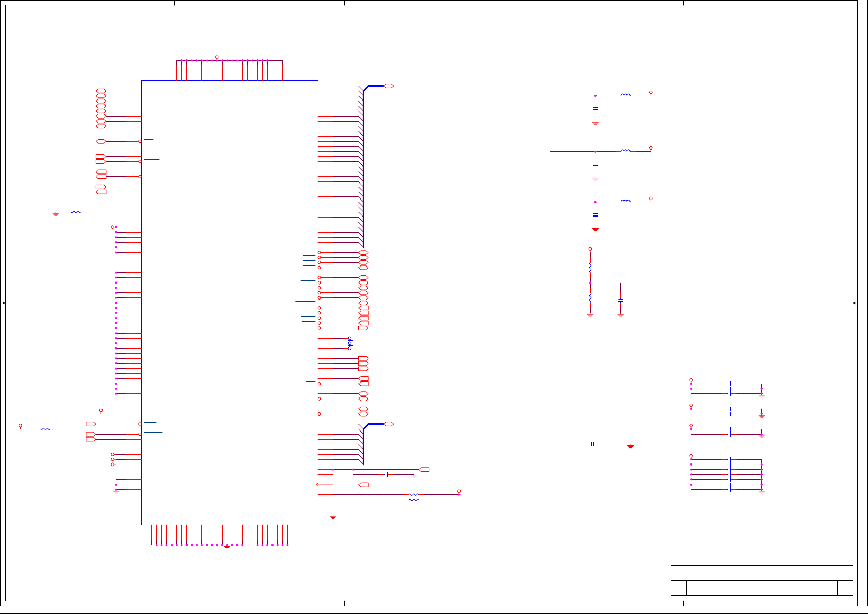Select the bottom inductor of the three filters
Image resolution: width=868 pixels, height=614 pixels.
[x=625, y=201]
